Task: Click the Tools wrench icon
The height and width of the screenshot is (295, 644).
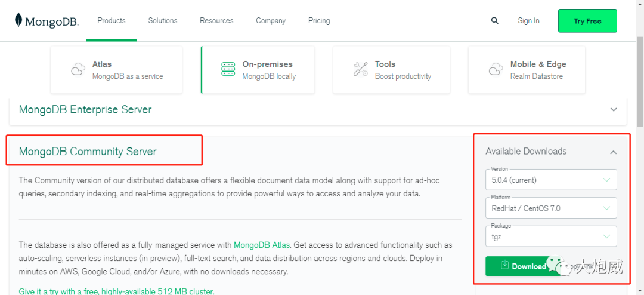Action: click(x=360, y=69)
